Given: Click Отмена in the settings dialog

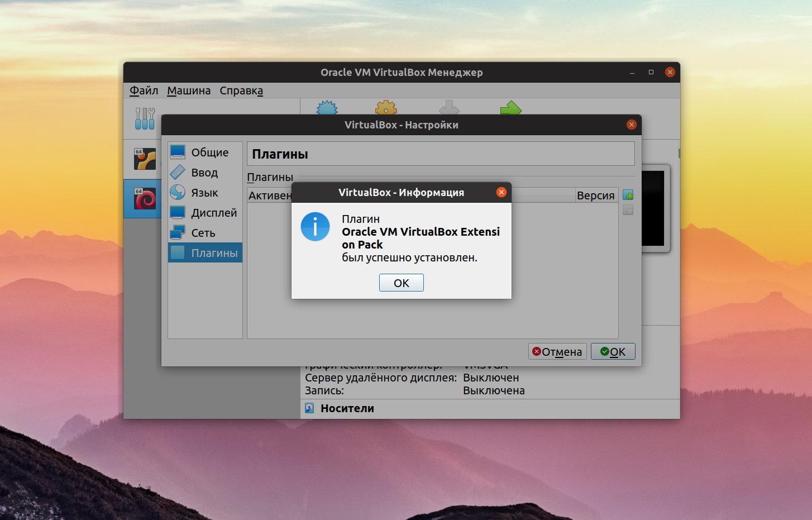Looking at the screenshot, I should tap(557, 351).
